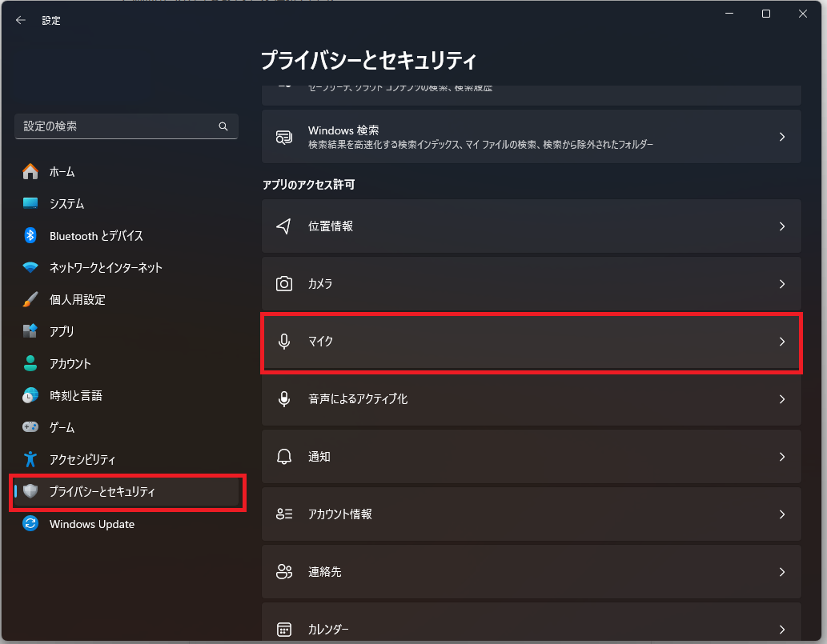Minimize the 設定 window
This screenshot has width=827, height=644.
(729, 14)
